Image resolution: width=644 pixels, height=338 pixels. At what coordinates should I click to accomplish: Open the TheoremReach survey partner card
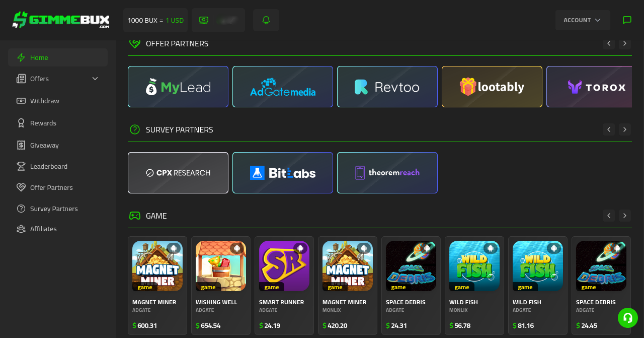click(x=387, y=173)
